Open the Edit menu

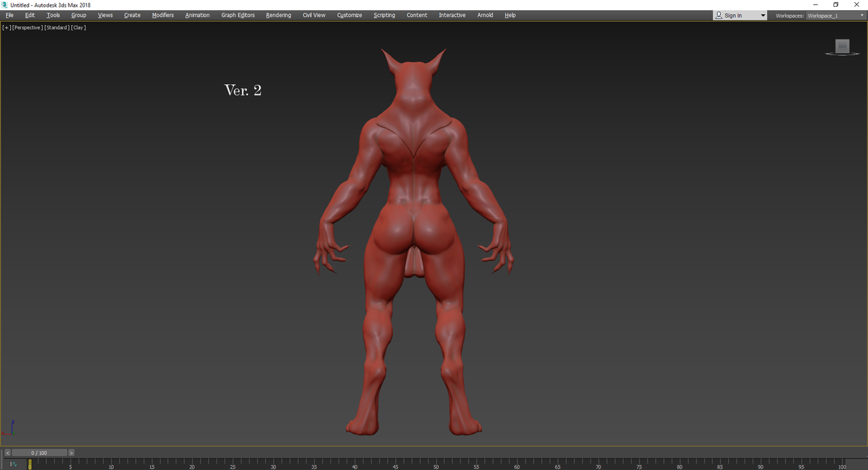point(30,15)
